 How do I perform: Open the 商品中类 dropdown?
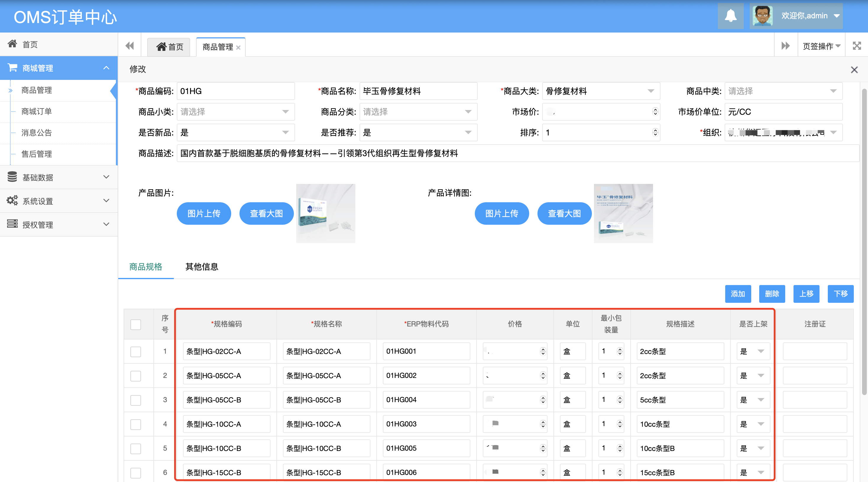(783, 91)
